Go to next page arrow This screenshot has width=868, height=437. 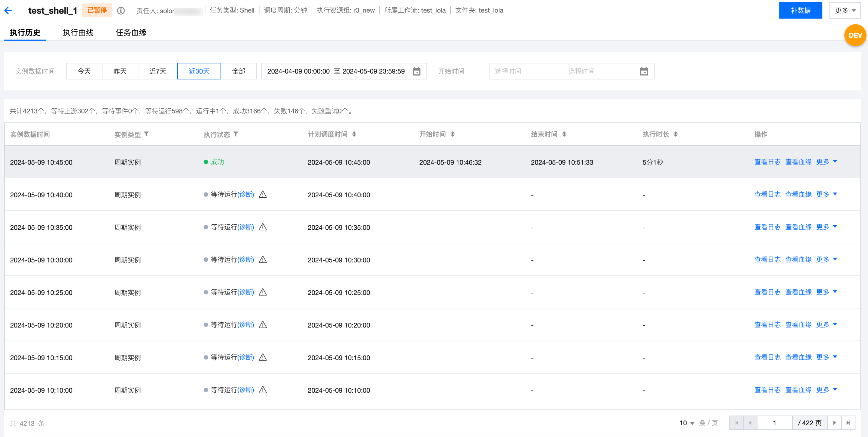coord(834,423)
